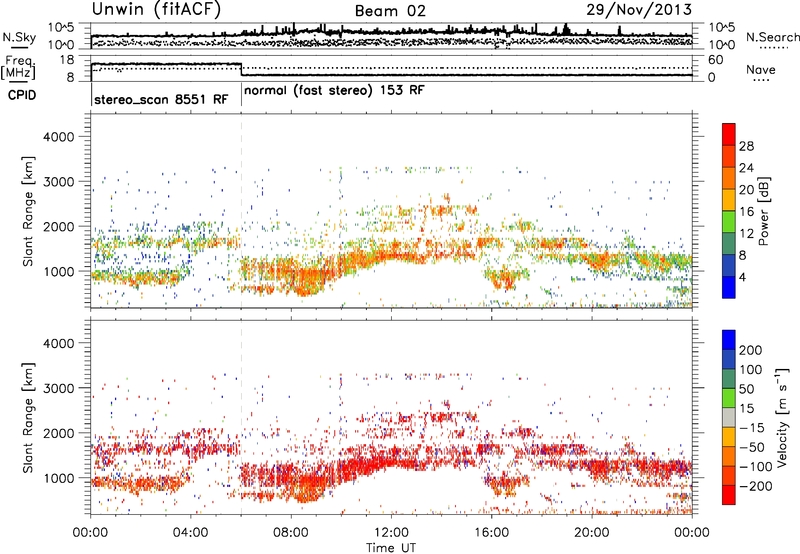
Task: Click the '4' tick on Power scale
Action: [742, 277]
